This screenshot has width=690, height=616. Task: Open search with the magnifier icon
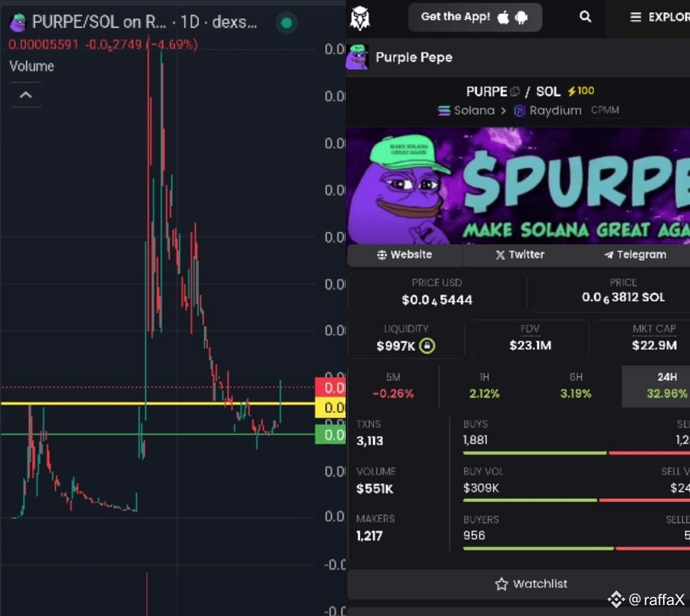(585, 17)
